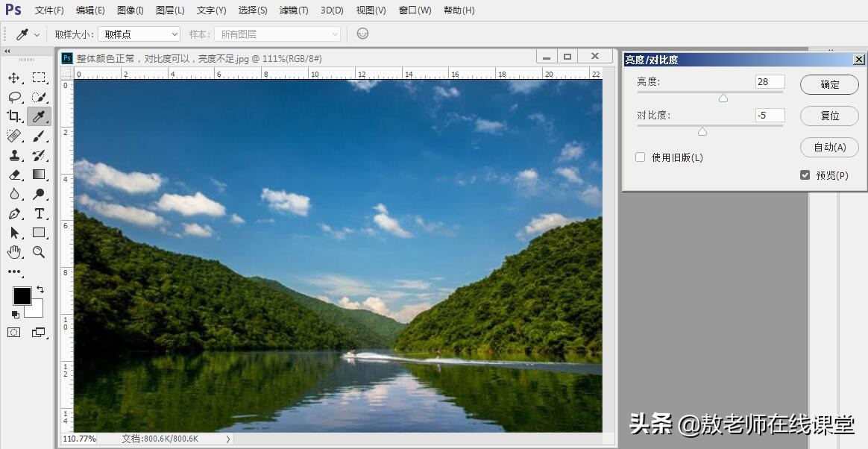Open the 取样大小 dropdown

point(139,34)
